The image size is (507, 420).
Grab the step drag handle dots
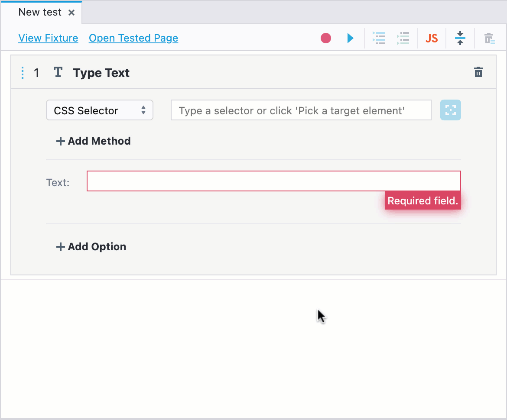pyautogui.click(x=22, y=73)
